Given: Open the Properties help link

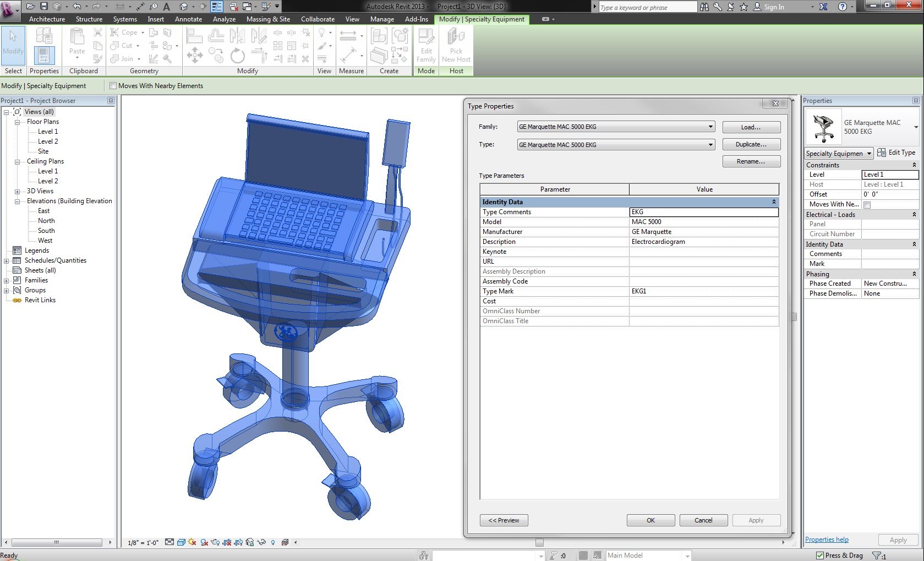Looking at the screenshot, I should 826,540.
